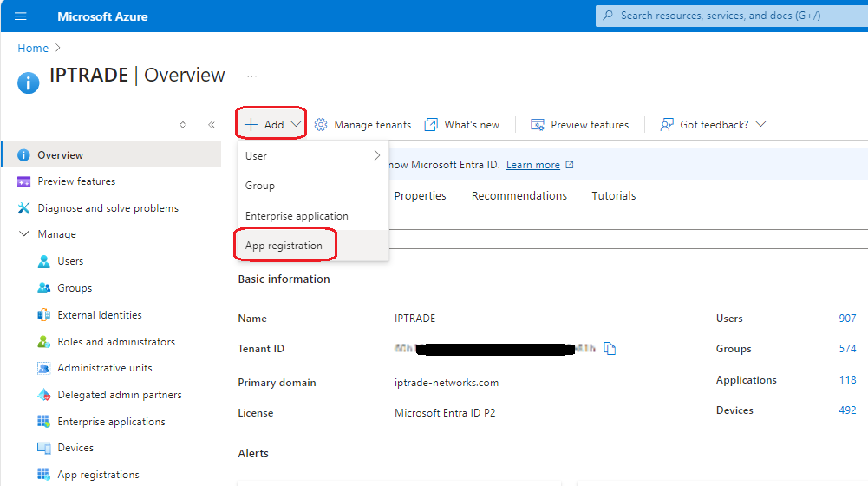Click the Administrative units icon
This screenshot has width=868, height=486.
pyautogui.click(x=43, y=368)
